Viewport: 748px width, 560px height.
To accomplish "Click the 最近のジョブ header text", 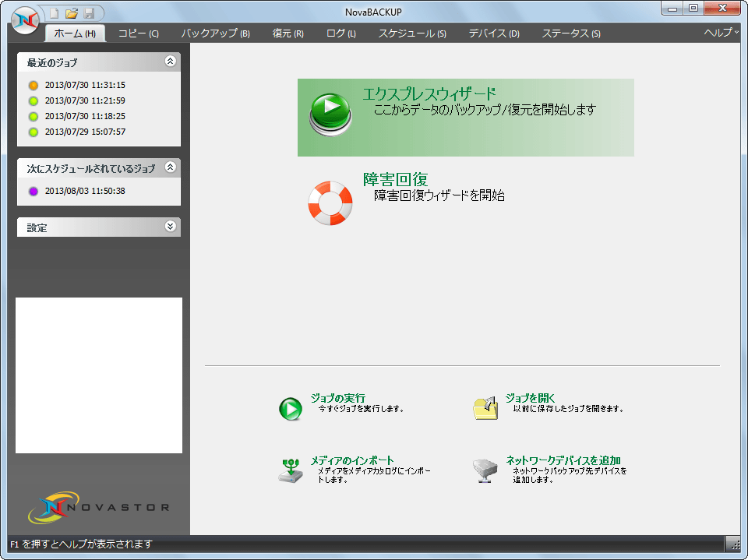I will tap(52, 62).
